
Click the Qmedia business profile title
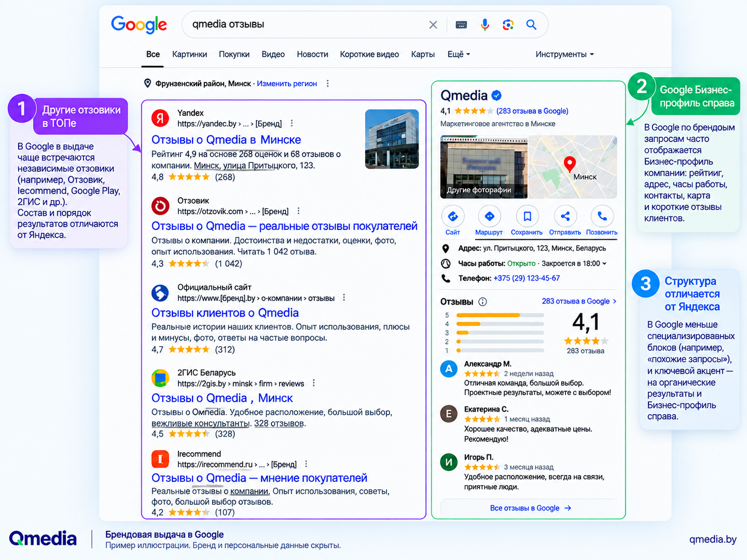point(464,95)
